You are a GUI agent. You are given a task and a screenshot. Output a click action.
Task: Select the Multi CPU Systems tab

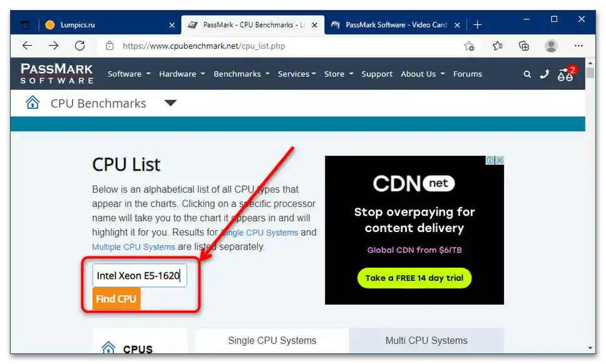coord(426,340)
